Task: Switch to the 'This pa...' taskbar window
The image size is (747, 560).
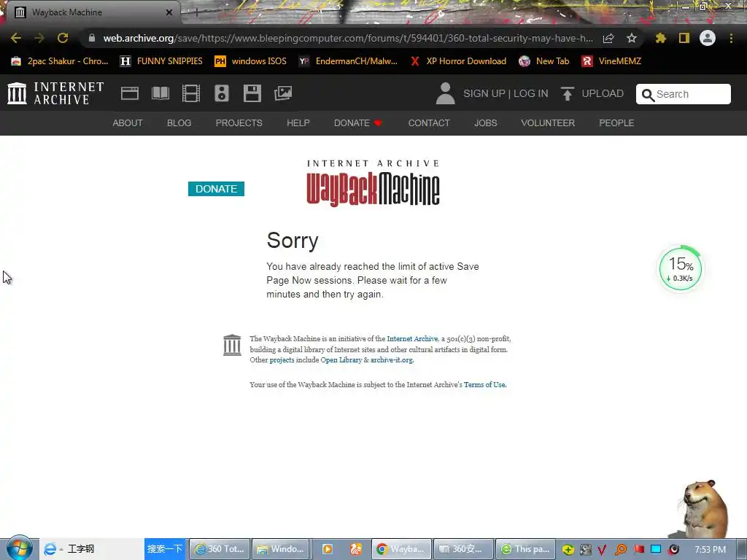Action: (525, 549)
